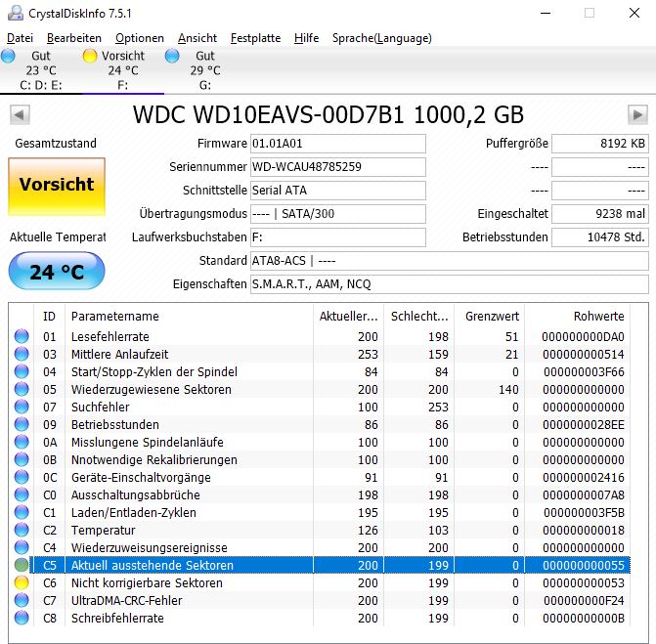Select the Wiederzugewiesene Sektoren parameter name
This screenshot has height=644, width=656.
point(151,389)
